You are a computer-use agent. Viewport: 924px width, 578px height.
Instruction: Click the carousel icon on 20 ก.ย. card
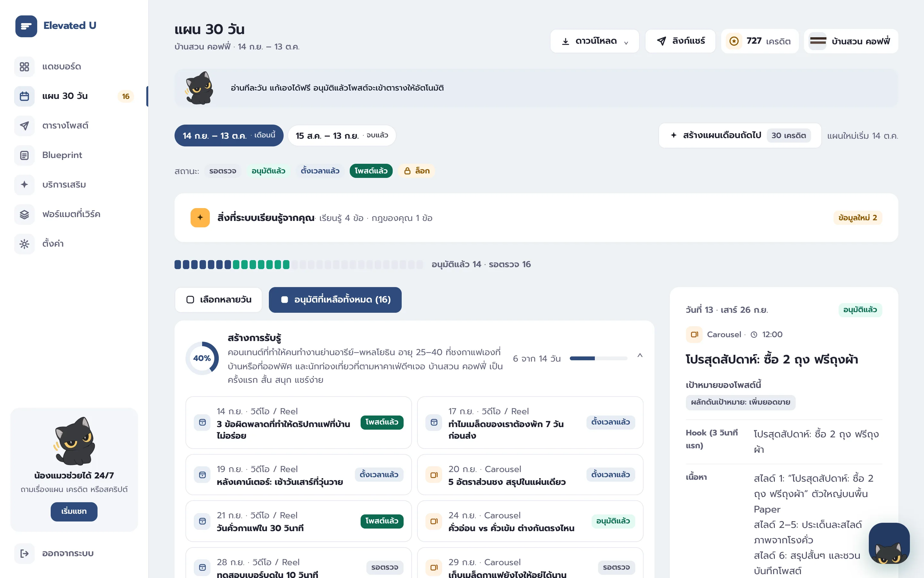coord(434,475)
